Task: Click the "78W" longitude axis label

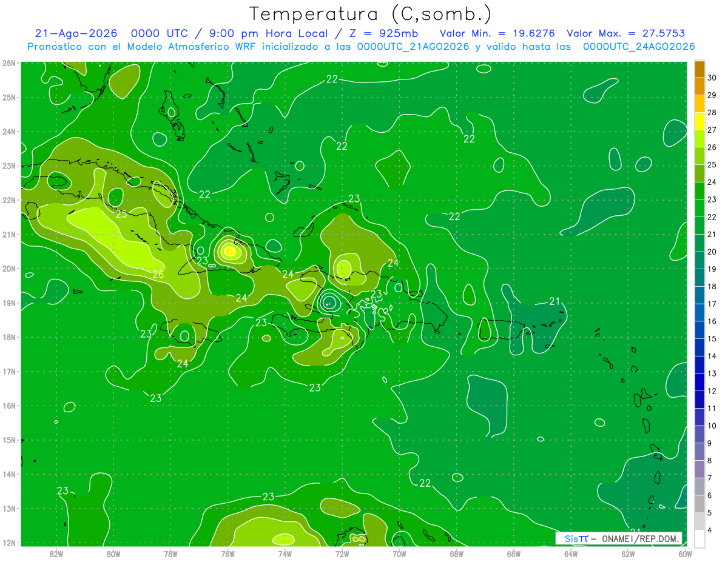Action: click(x=170, y=554)
